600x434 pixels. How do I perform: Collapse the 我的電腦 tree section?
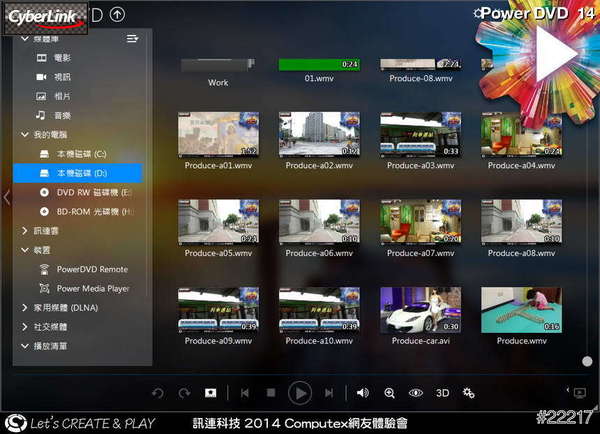[x=24, y=134]
